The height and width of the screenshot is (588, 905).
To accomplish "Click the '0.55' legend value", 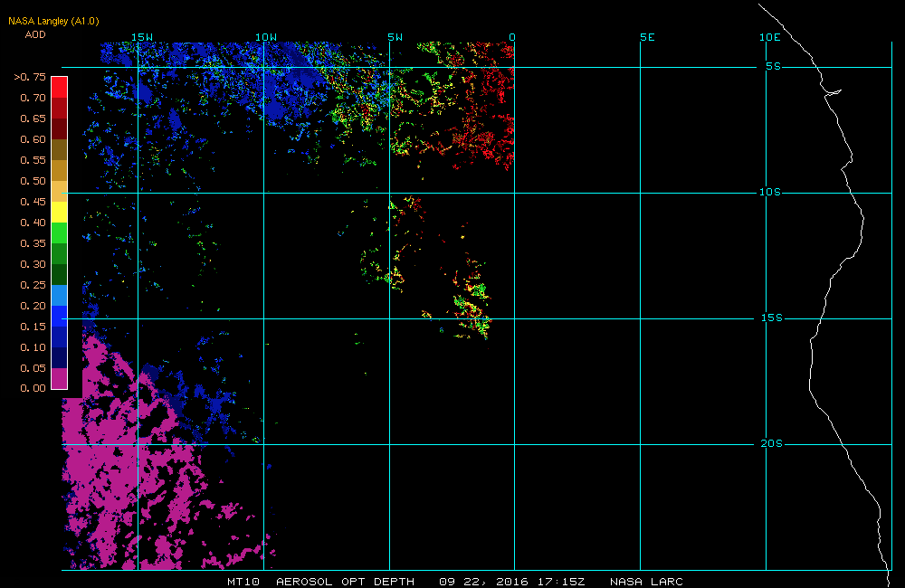I will coord(33,160).
